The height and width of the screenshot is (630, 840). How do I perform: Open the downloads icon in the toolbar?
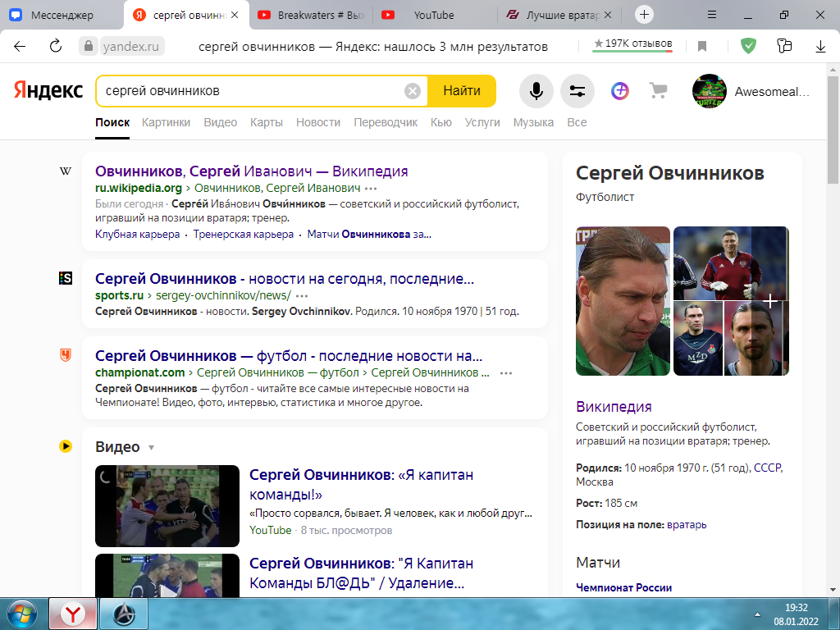point(819,47)
